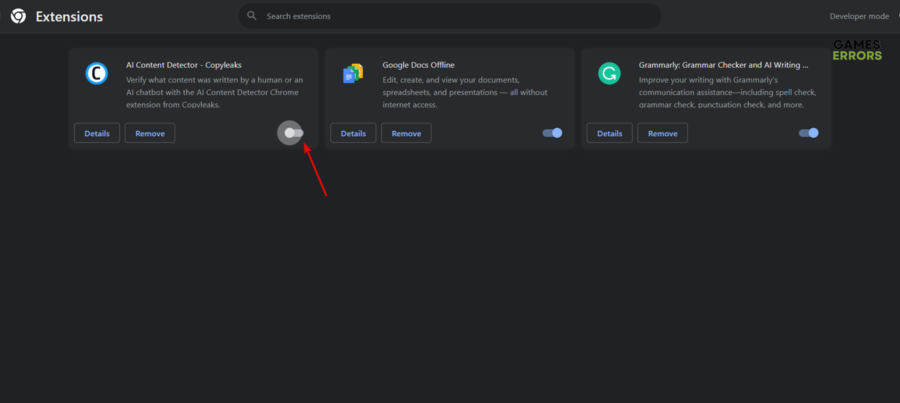900x403 pixels.
Task: Click the AI Content Detector title text
Action: (x=186, y=65)
